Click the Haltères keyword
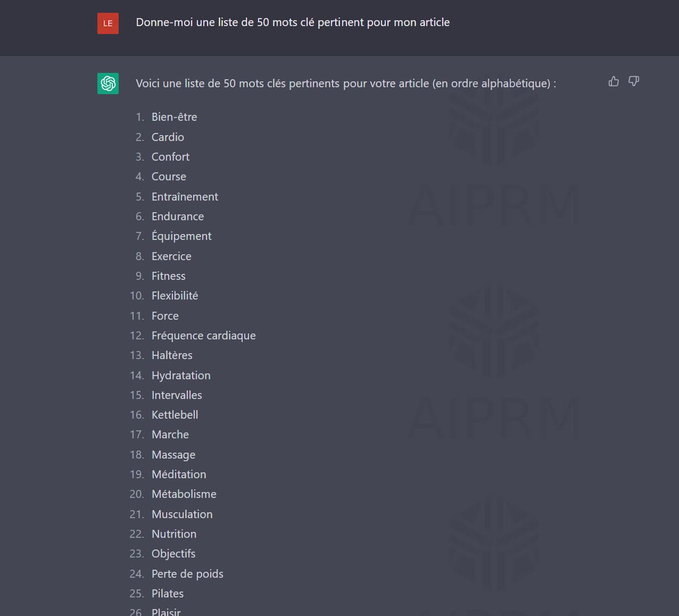 172,355
